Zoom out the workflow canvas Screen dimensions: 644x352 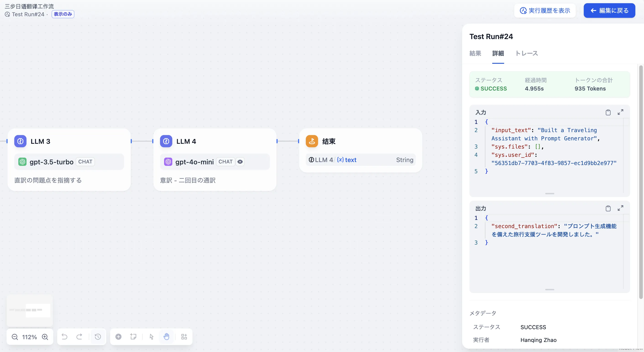pos(15,337)
